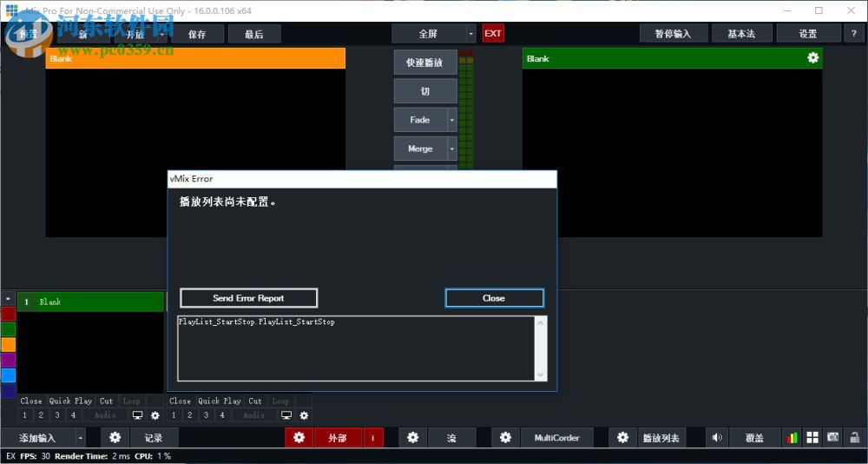Open settings gear on input 1 Blank
868x464 pixels.
pyautogui.click(x=155, y=414)
